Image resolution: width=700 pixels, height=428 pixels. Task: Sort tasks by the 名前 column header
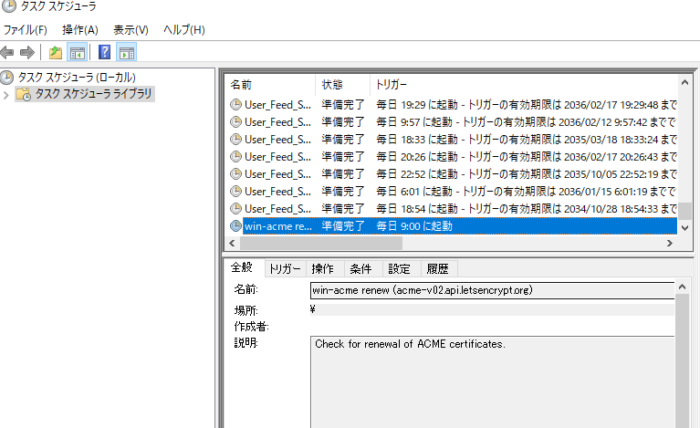pos(242,84)
